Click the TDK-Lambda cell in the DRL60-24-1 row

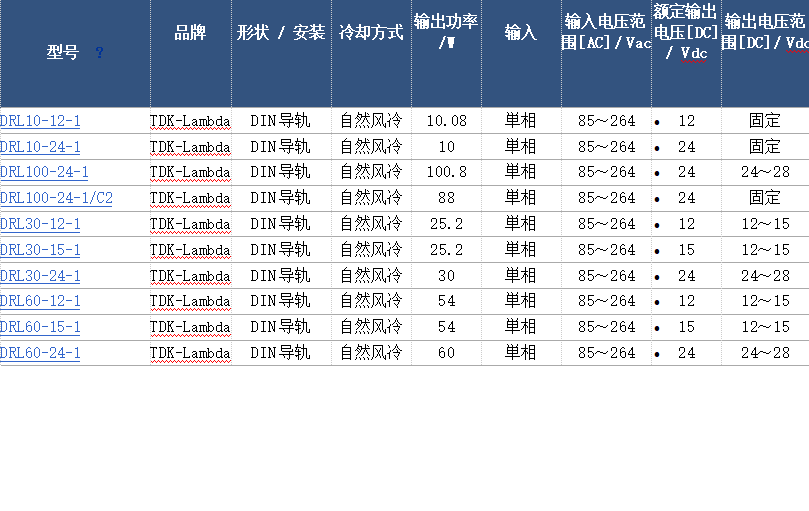click(190, 353)
